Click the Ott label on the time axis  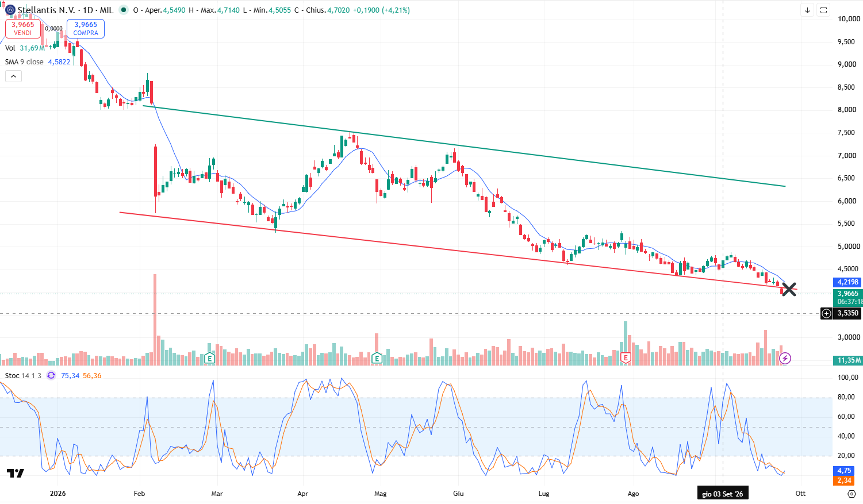click(800, 494)
